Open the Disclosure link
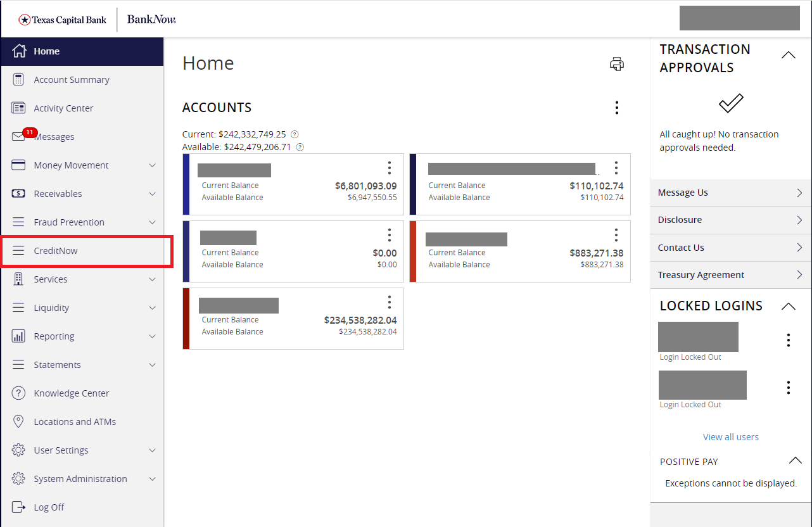The height and width of the screenshot is (527, 812). click(731, 220)
